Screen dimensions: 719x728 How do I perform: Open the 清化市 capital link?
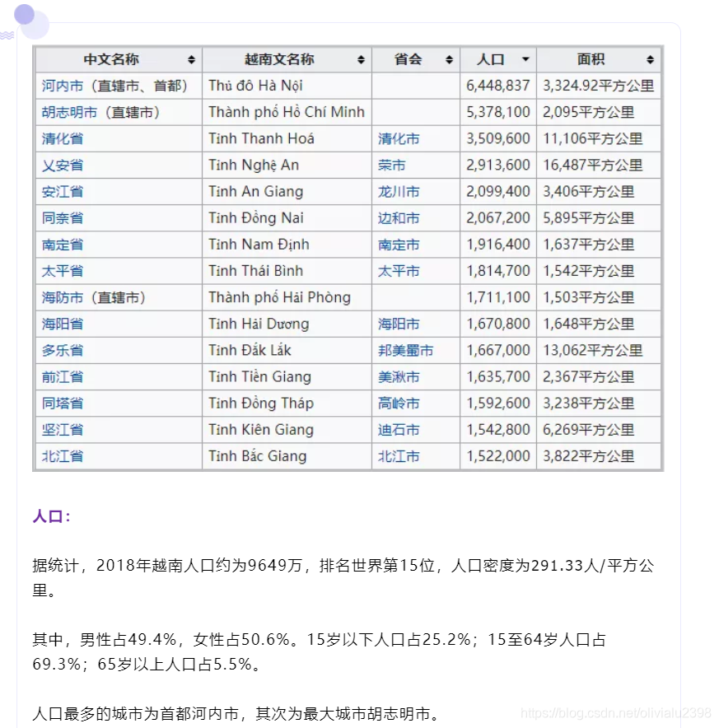pyautogui.click(x=399, y=139)
